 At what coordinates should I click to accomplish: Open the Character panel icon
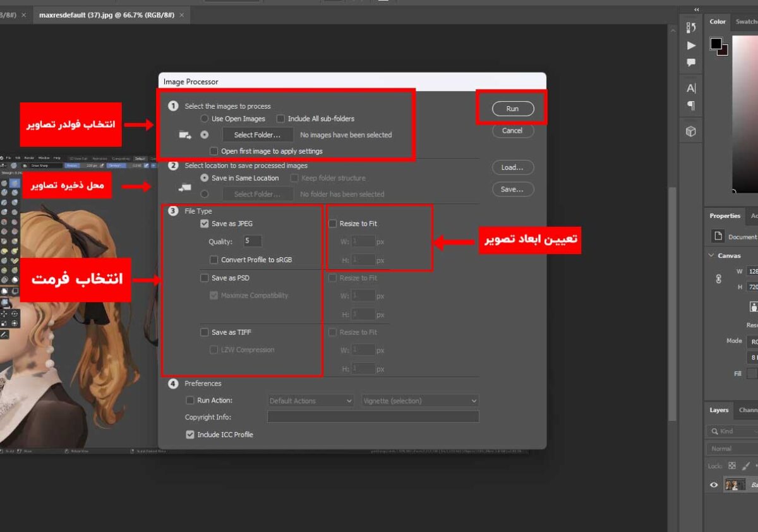tap(691, 88)
